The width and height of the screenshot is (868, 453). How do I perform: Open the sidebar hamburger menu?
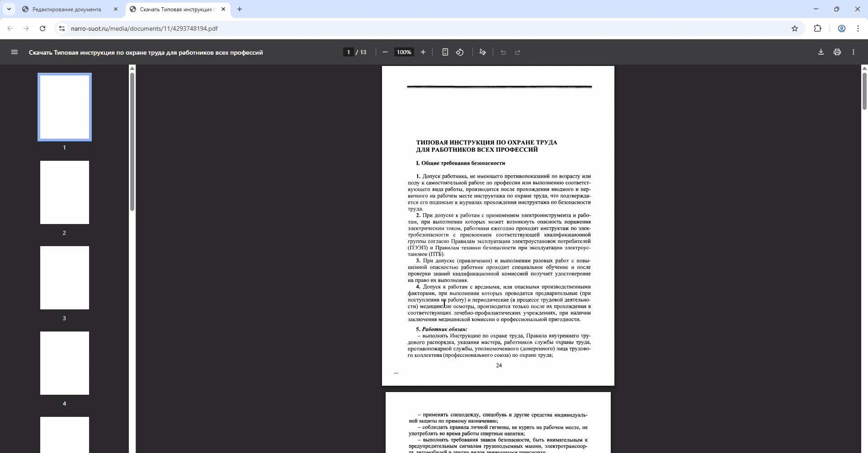[14, 52]
